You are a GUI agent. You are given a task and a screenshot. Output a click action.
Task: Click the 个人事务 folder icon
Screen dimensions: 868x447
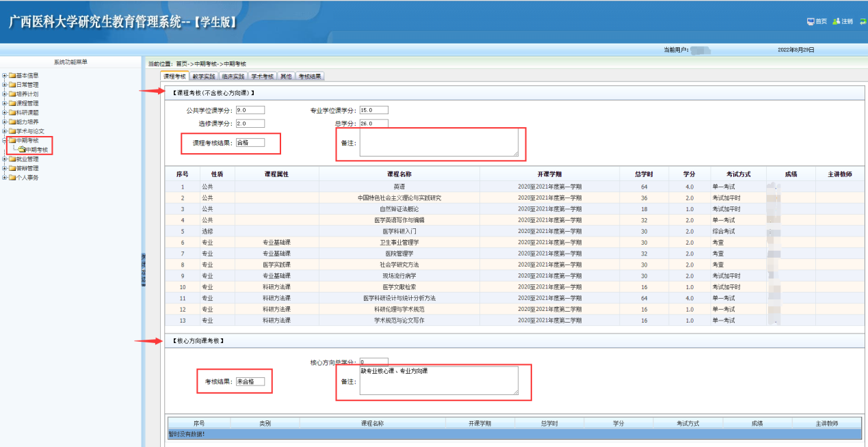pos(12,178)
